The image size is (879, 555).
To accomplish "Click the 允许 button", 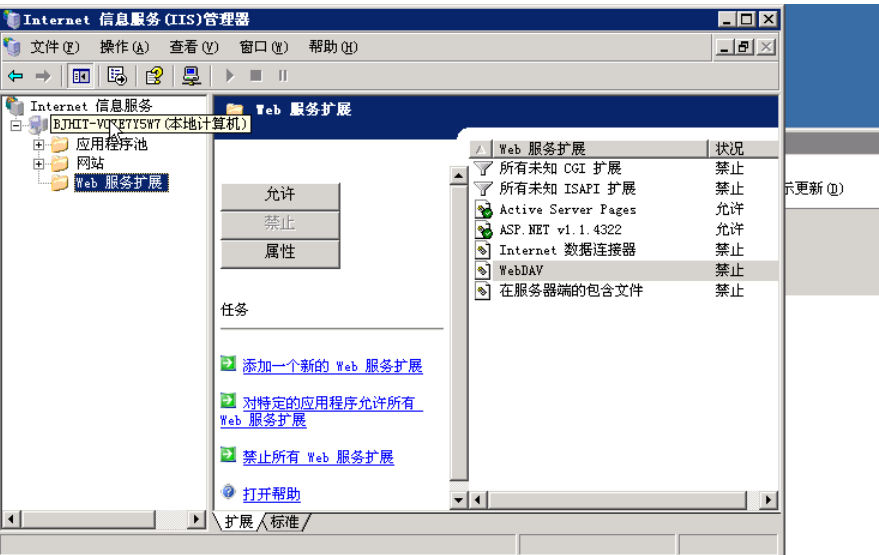I will [280, 195].
